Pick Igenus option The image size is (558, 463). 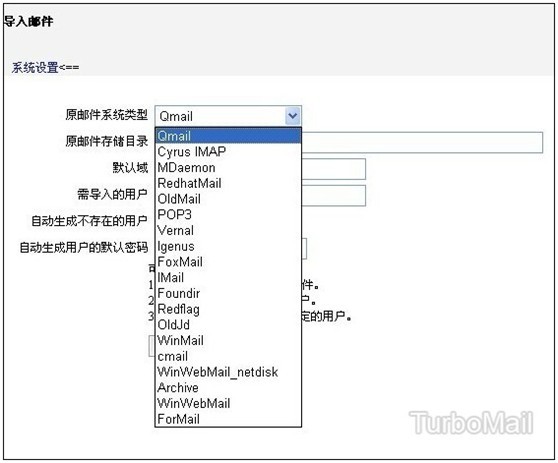click(x=228, y=246)
